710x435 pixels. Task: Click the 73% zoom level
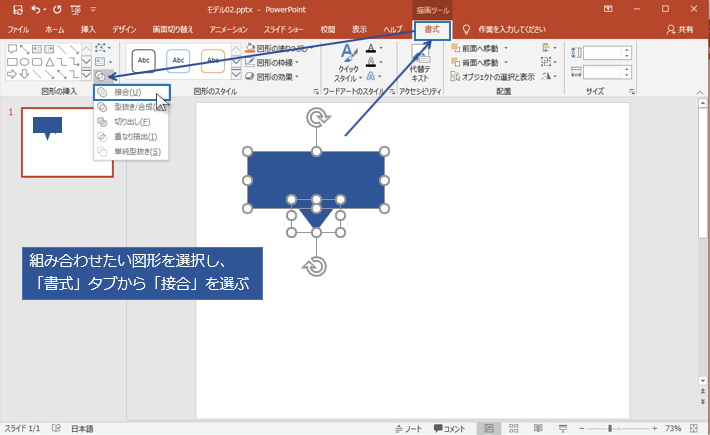pos(673,428)
